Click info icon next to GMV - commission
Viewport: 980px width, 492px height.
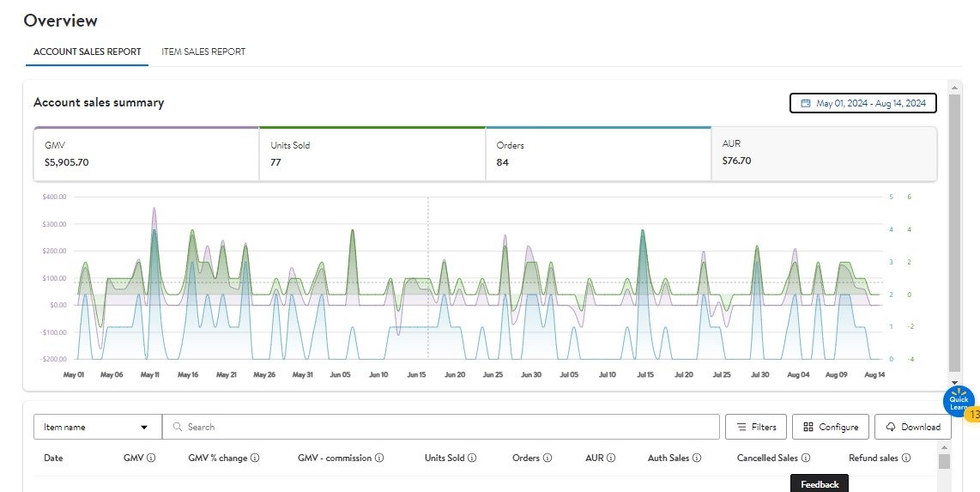pyautogui.click(x=379, y=459)
